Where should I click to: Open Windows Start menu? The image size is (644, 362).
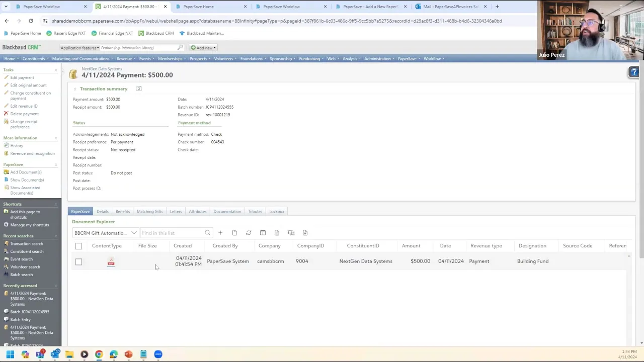[x=10, y=354]
